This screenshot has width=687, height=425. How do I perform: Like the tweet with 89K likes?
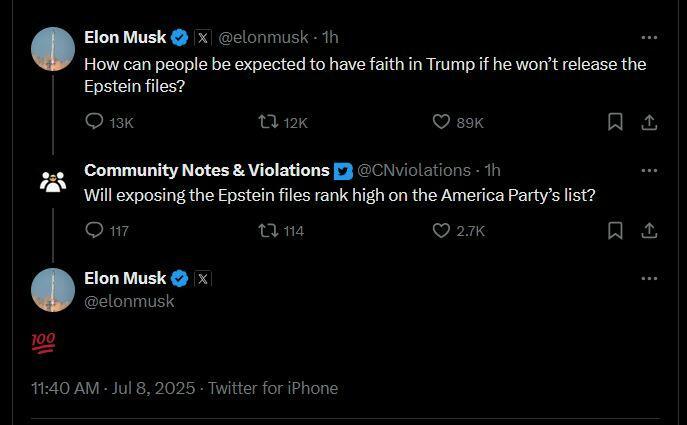(441, 122)
